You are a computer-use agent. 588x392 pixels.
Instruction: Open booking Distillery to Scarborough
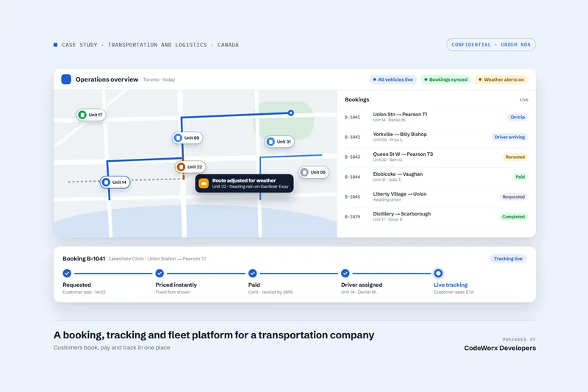click(437, 217)
